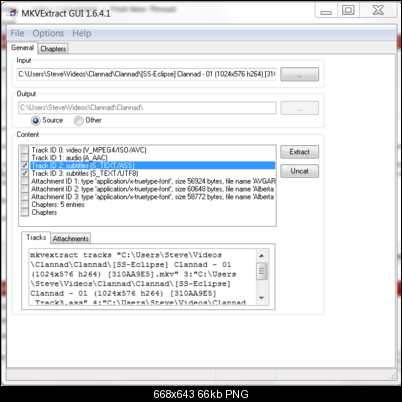
Task: Select highlighted 'Track ID 2: subtitles' row
Action: (x=153, y=165)
